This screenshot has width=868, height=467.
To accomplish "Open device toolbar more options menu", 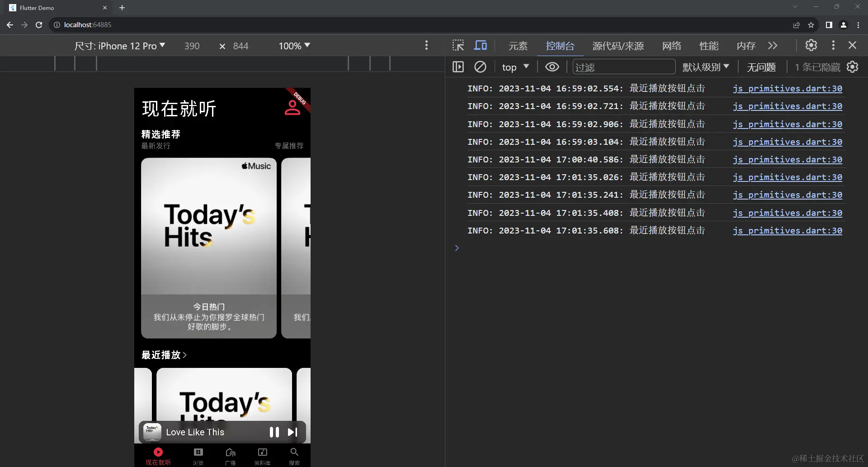I will coord(426,45).
